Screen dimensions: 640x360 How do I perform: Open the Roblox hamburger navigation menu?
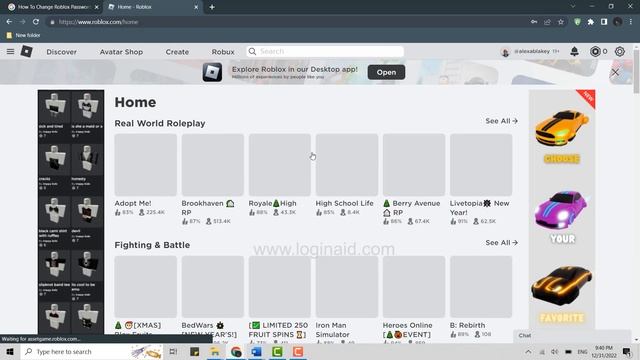pyautogui.click(x=10, y=51)
